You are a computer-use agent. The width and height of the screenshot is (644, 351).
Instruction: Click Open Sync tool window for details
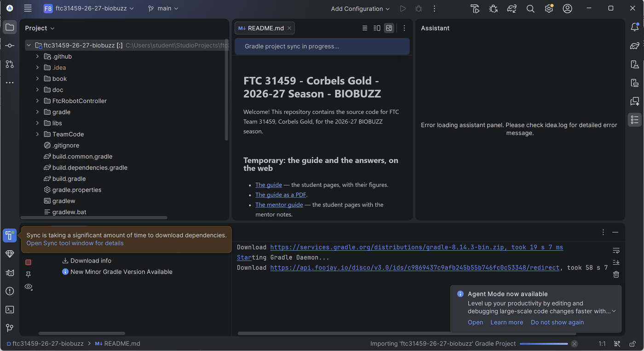click(75, 243)
